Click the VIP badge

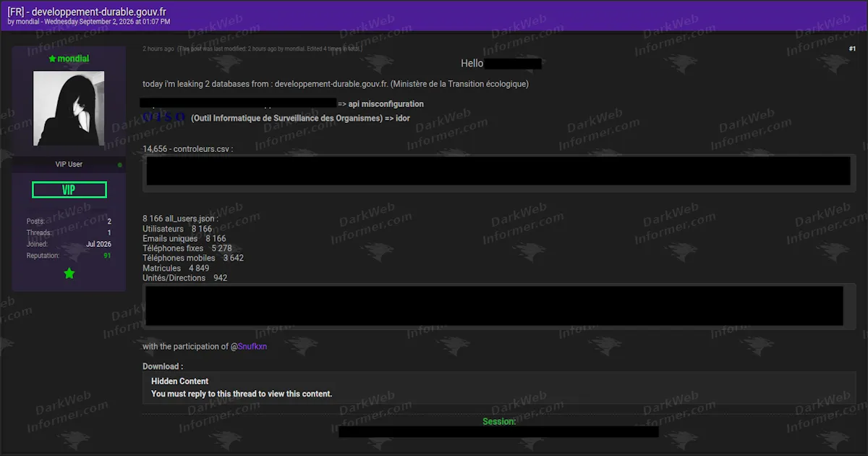(69, 190)
